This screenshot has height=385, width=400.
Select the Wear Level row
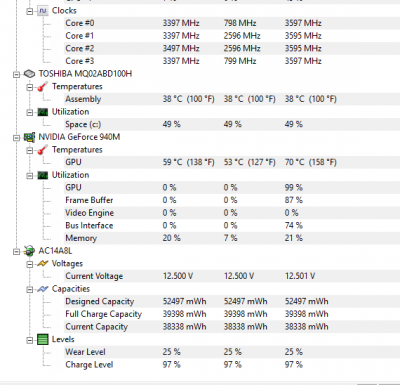(x=232, y=352)
